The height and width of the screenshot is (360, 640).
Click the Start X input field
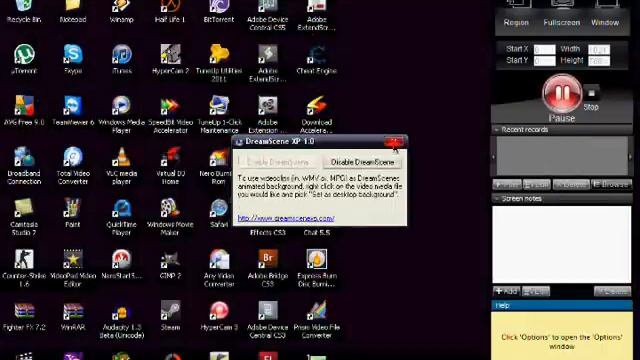(544, 49)
